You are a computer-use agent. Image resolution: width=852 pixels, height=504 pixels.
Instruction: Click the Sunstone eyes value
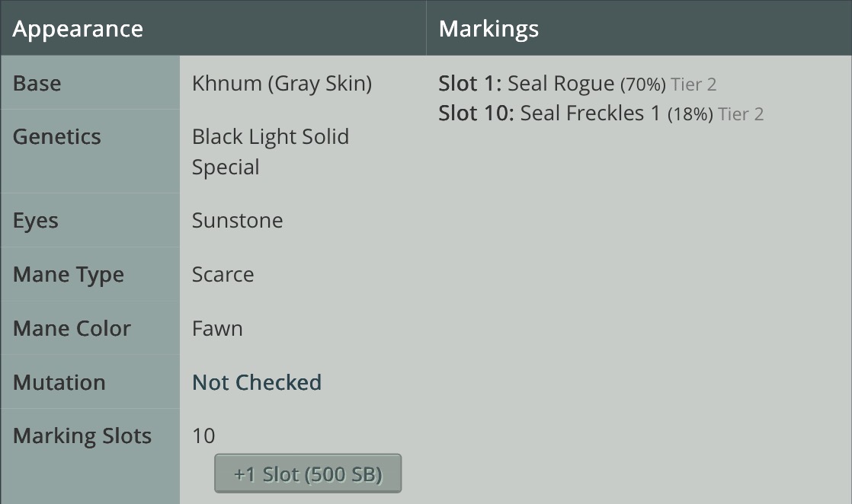point(238,220)
